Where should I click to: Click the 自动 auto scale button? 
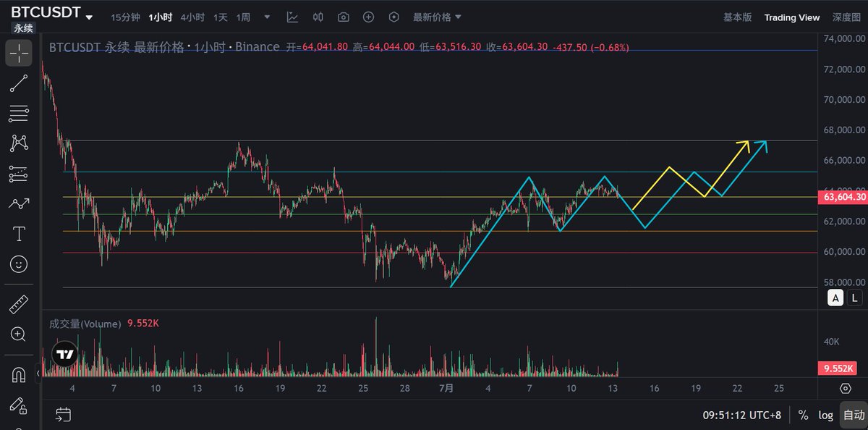click(854, 416)
